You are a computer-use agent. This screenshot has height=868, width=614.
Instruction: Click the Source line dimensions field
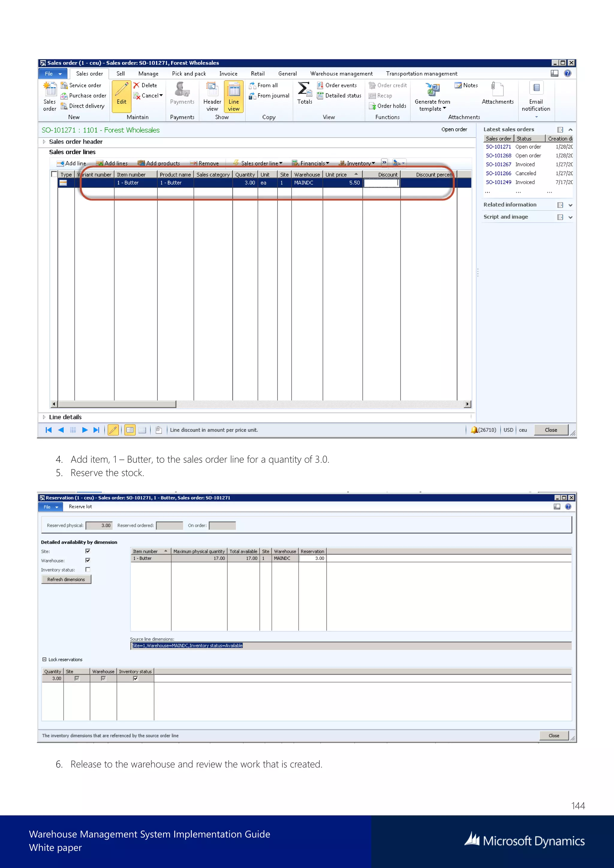(x=351, y=645)
